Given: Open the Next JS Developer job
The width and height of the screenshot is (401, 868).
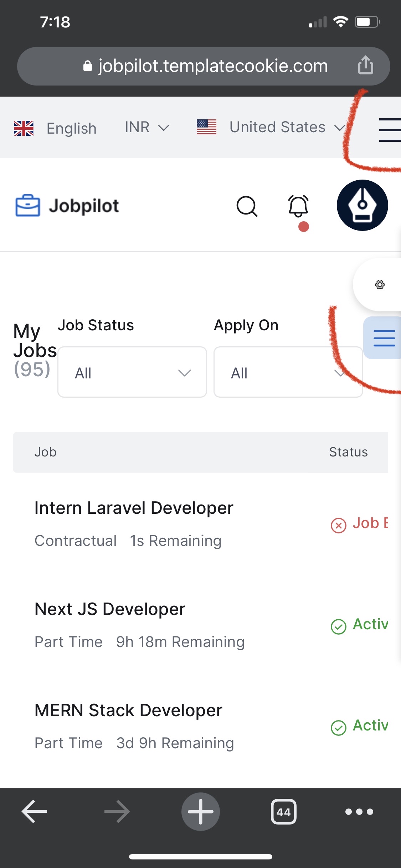Looking at the screenshot, I should click(110, 609).
